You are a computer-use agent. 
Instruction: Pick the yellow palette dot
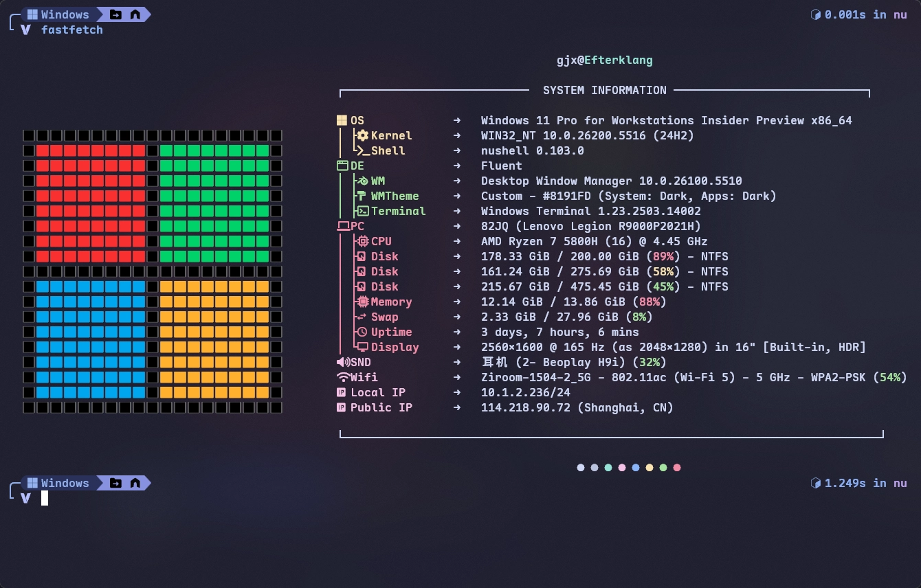(x=650, y=468)
